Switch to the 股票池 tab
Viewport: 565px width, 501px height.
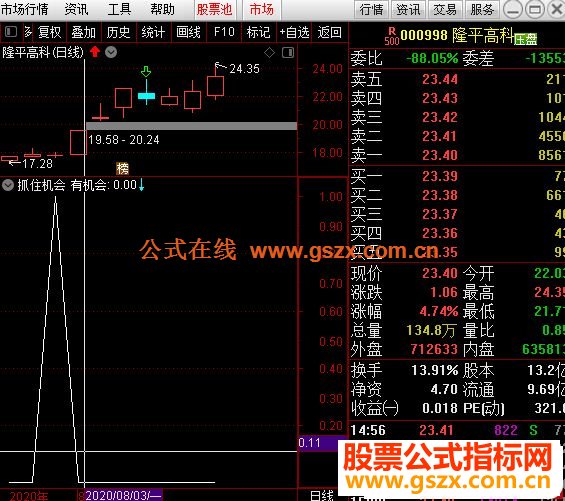215,9
